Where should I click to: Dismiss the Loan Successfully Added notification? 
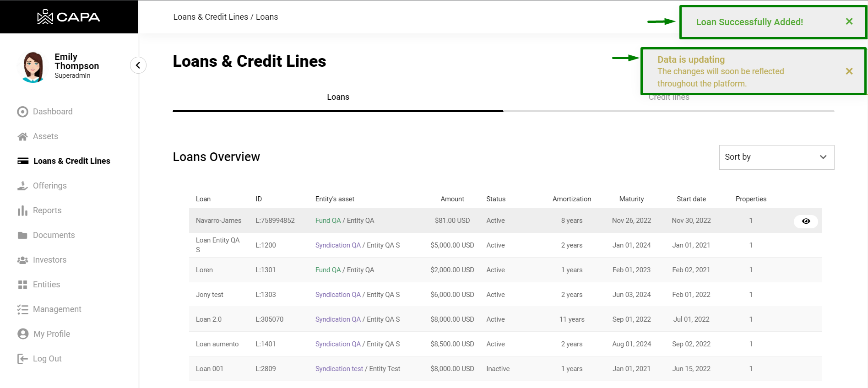[849, 22]
